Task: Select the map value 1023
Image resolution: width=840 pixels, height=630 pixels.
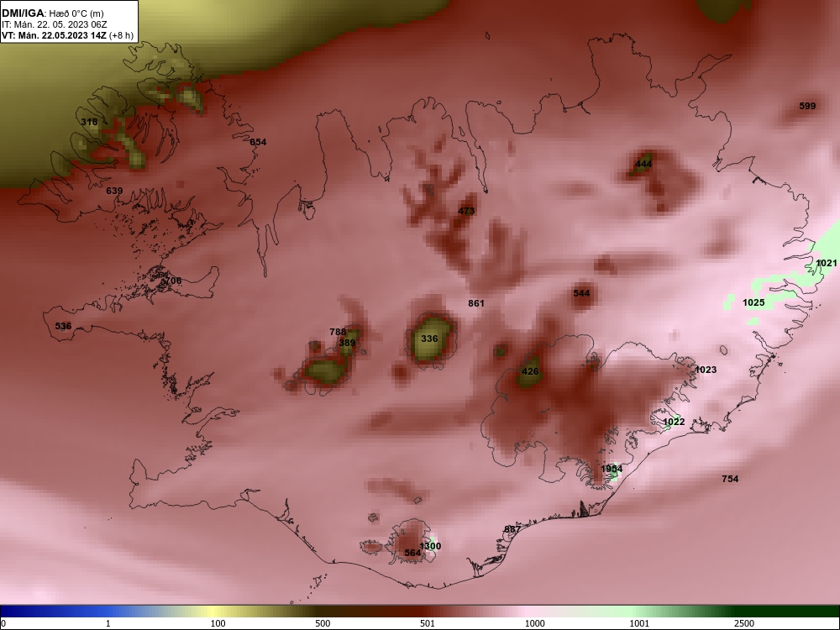Action: (706, 370)
